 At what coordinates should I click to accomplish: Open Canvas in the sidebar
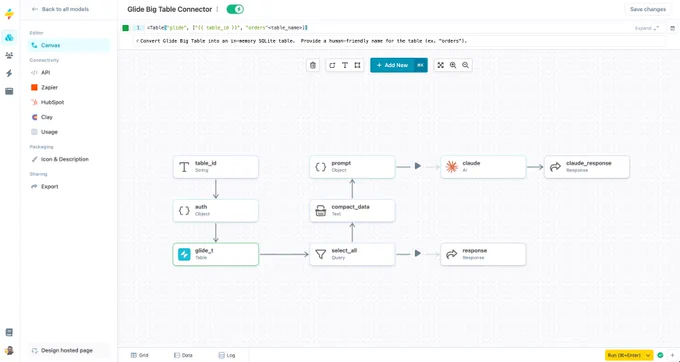pos(69,45)
